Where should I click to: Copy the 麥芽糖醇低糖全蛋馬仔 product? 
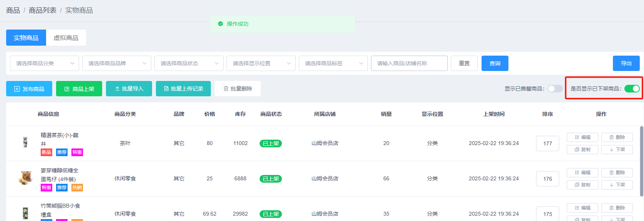pyautogui.click(x=582, y=185)
